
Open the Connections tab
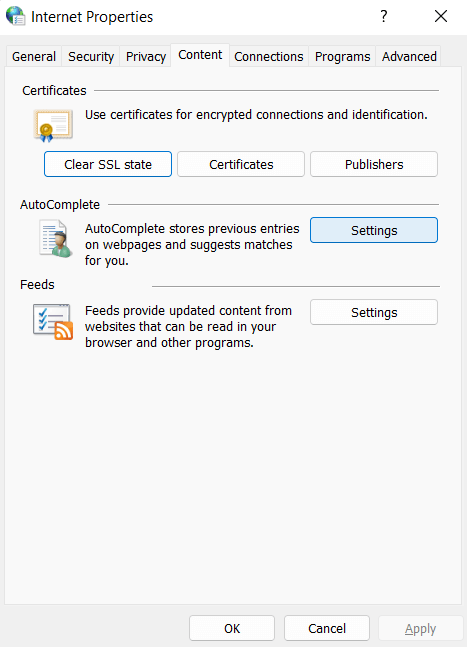pyautogui.click(x=269, y=57)
